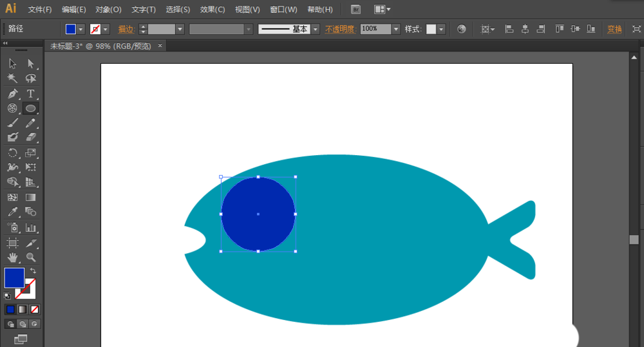Select the Polar Grid tool
The height and width of the screenshot is (347, 644).
[x=13, y=108]
